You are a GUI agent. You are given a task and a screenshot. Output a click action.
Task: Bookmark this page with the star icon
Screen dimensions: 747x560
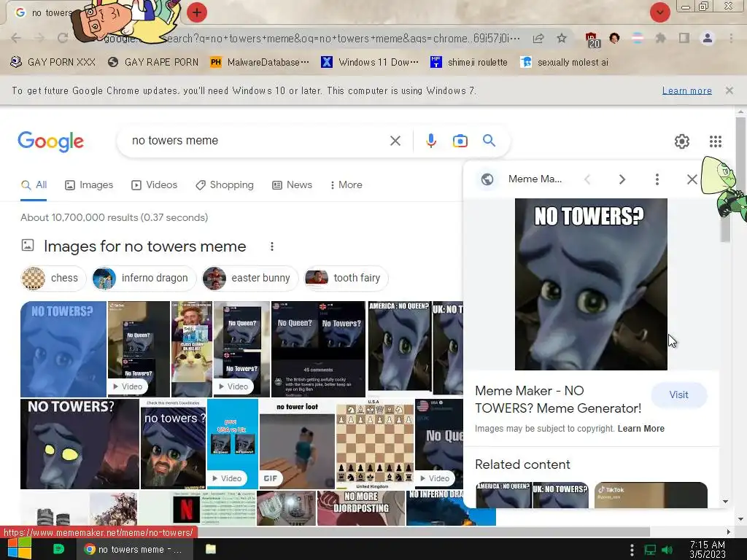(x=562, y=38)
